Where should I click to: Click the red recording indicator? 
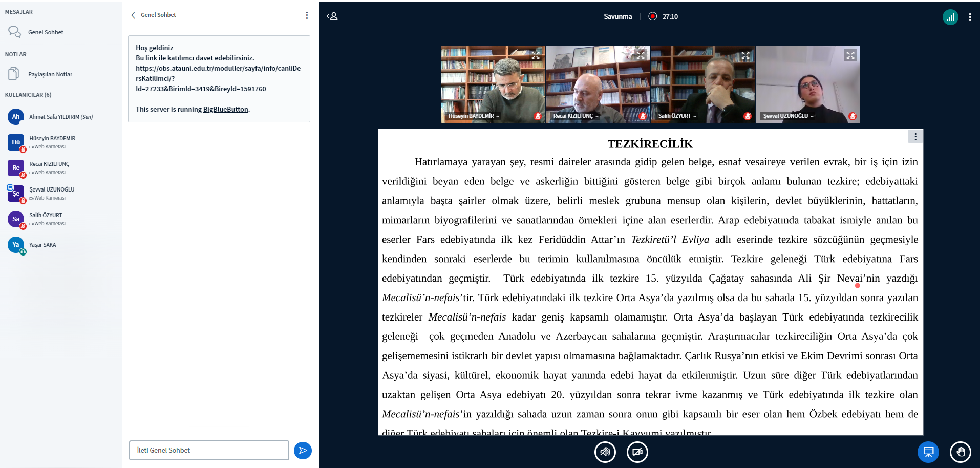coord(652,16)
